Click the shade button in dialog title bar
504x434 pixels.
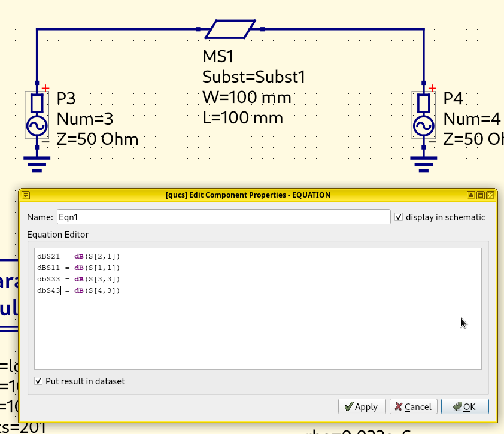coord(472,195)
